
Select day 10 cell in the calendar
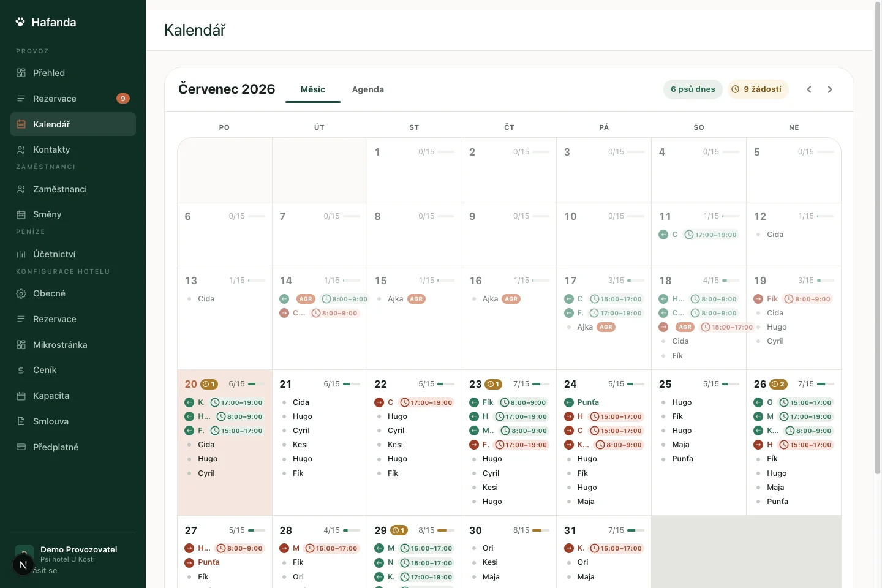[604, 234]
